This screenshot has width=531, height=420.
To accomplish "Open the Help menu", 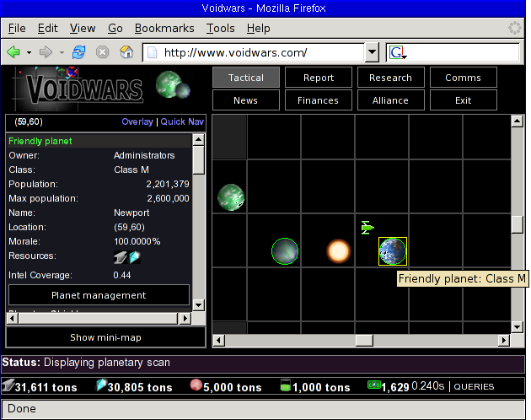I will click(259, 28).
